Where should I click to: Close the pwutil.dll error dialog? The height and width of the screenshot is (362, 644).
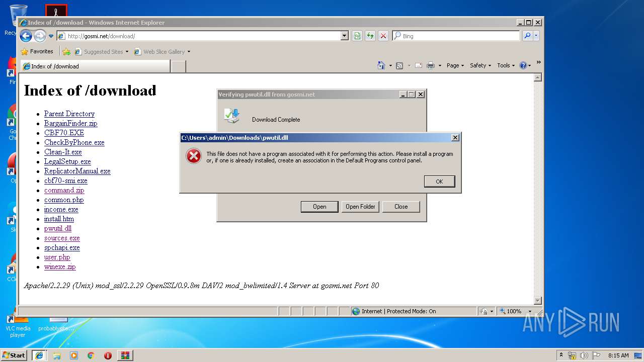tap(455, 137)
